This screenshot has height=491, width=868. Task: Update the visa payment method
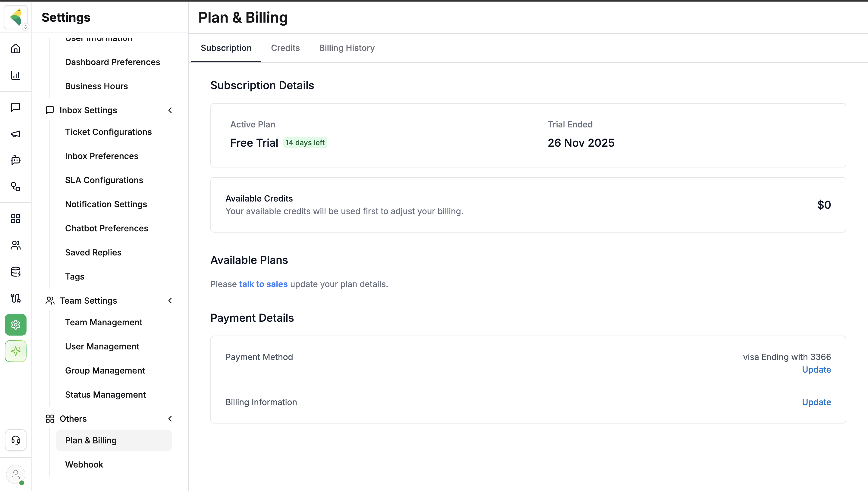coord(816,370)
